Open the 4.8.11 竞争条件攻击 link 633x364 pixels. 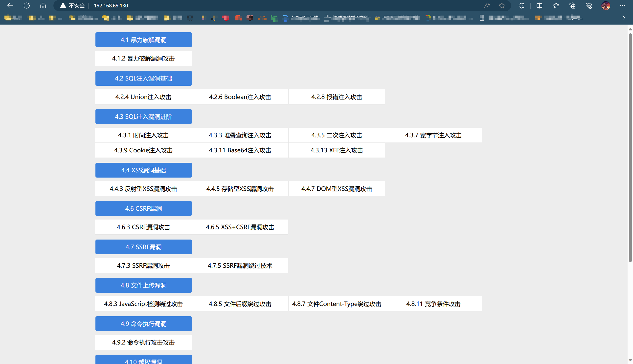(433, 304)
